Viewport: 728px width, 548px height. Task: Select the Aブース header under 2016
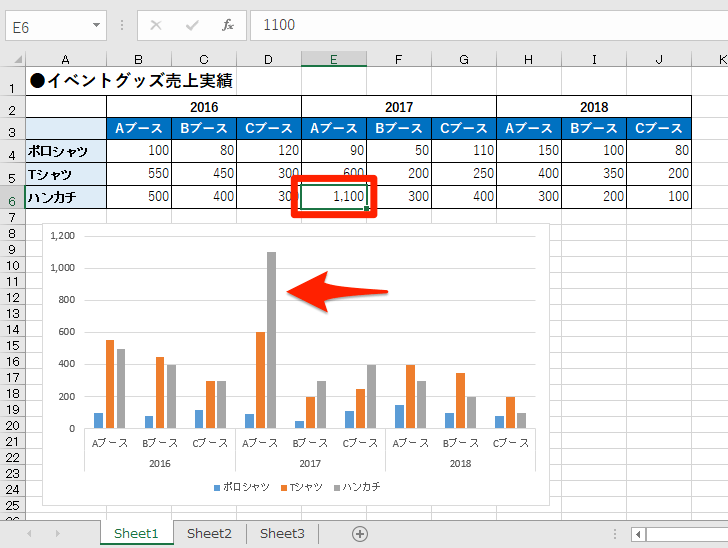(x=139, y=129)
